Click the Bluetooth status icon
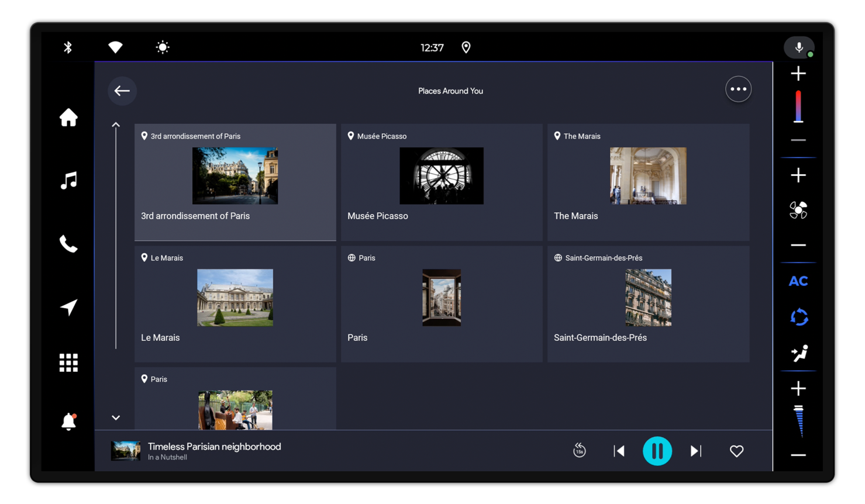This screenshot has width=865, height=504. click(x=68, y=47)
